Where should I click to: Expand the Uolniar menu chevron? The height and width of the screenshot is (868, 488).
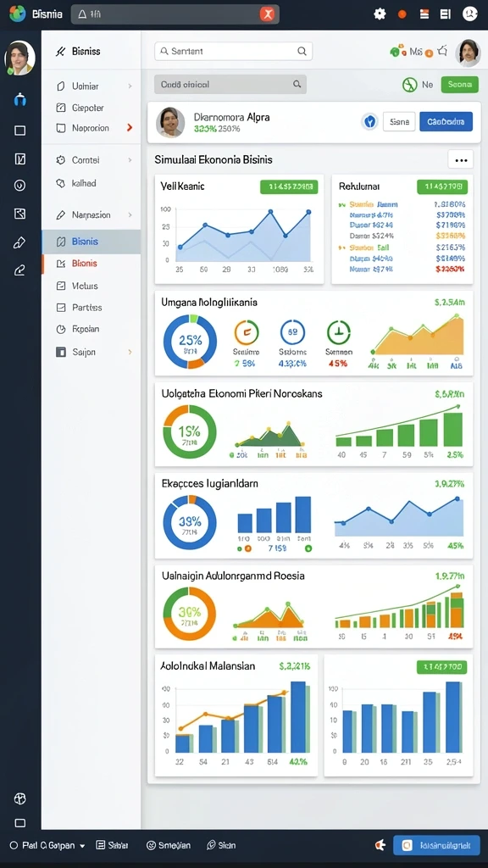tap(130, 86)
